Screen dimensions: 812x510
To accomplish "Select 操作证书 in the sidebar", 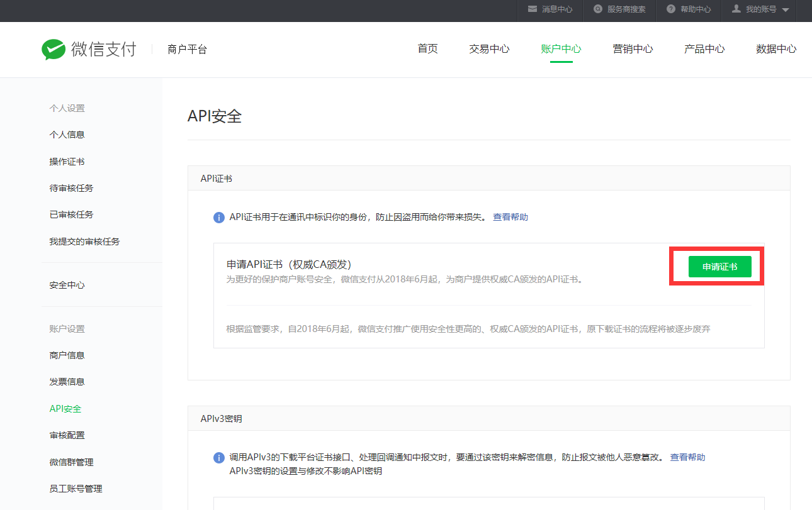I will (x=67, y=162).
